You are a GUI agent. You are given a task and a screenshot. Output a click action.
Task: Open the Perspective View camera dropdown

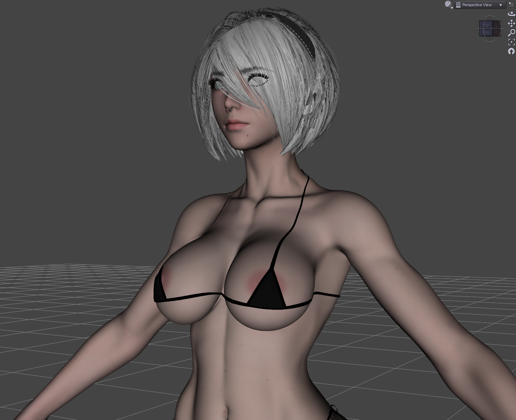pyautogui.click(x=480, y=5)
